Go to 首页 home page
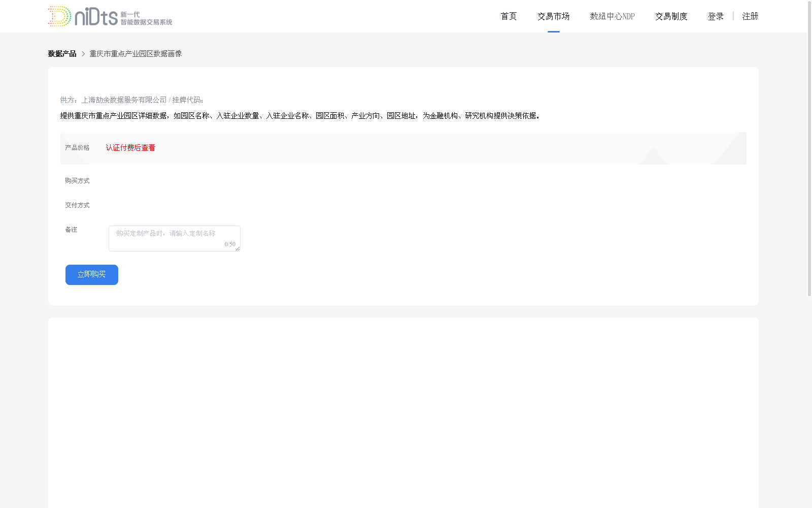This screenshot has width=812, height=508. (x=509, y=16)
